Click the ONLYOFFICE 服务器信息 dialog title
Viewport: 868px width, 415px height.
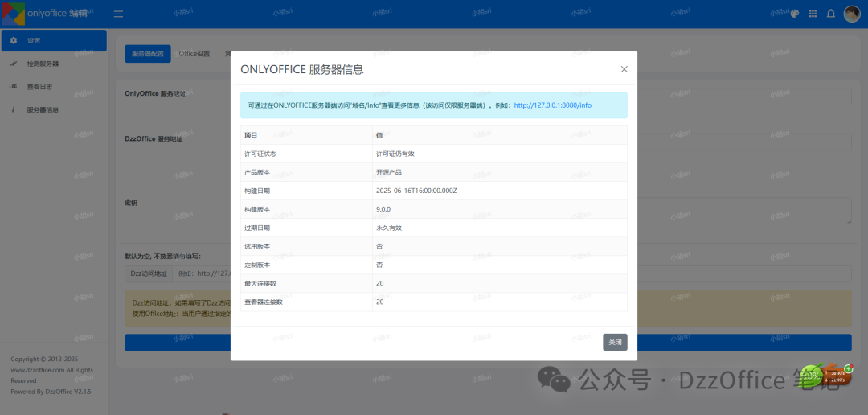(x=301, y=69)
